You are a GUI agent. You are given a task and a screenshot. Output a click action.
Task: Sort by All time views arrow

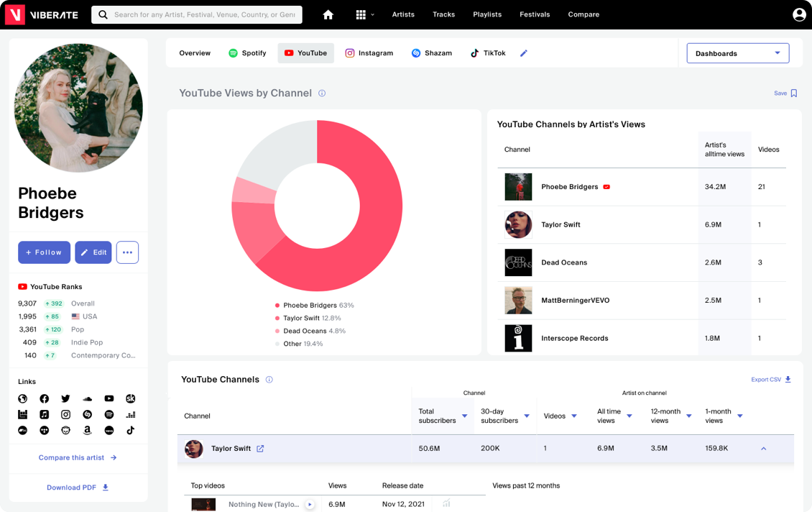coord(629,416)
